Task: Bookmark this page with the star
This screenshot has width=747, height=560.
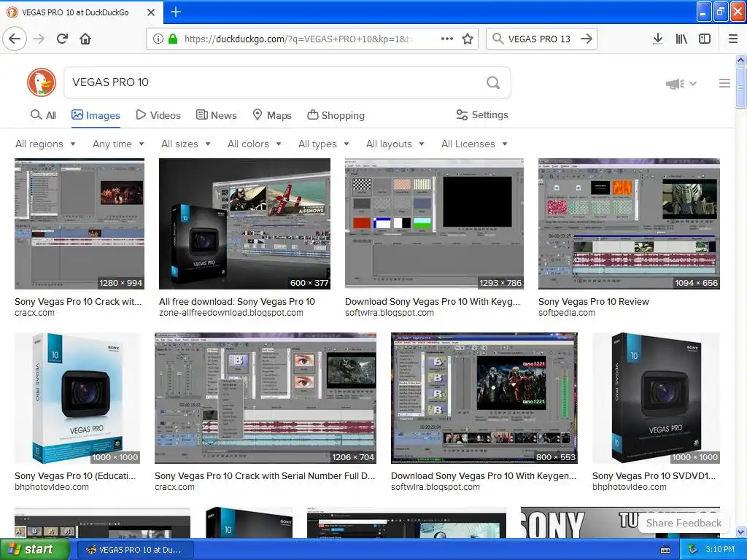Action: [468, 39]
